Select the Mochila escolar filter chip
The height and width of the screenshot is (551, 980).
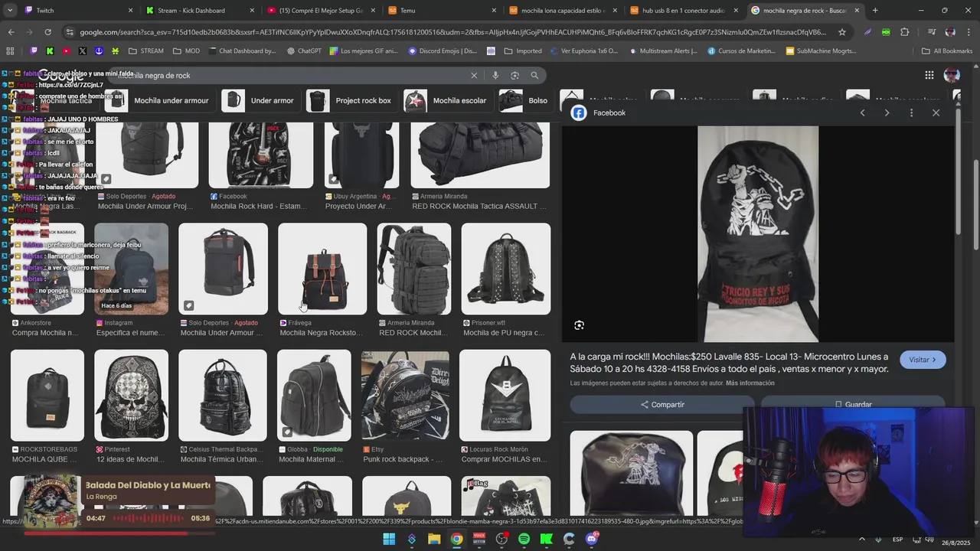pos(447,100)
